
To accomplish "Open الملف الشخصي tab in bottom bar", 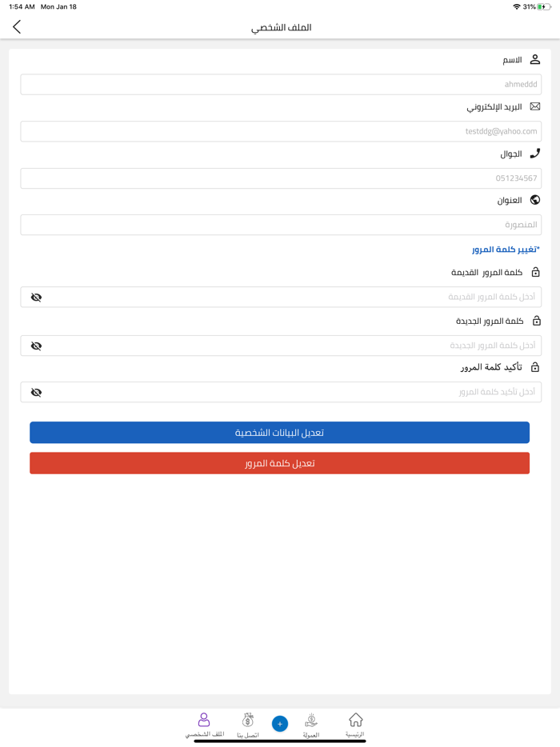I will (203, 724).
